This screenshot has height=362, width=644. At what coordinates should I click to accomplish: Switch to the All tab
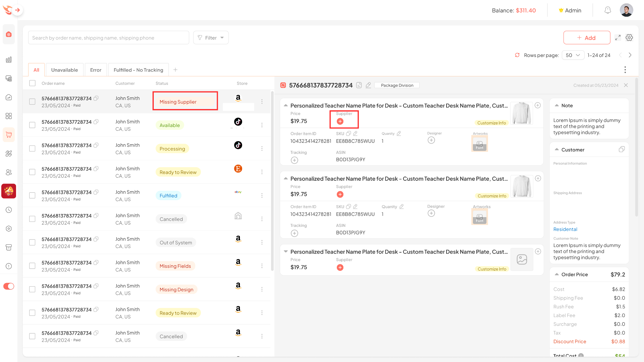tap(36, 70)
